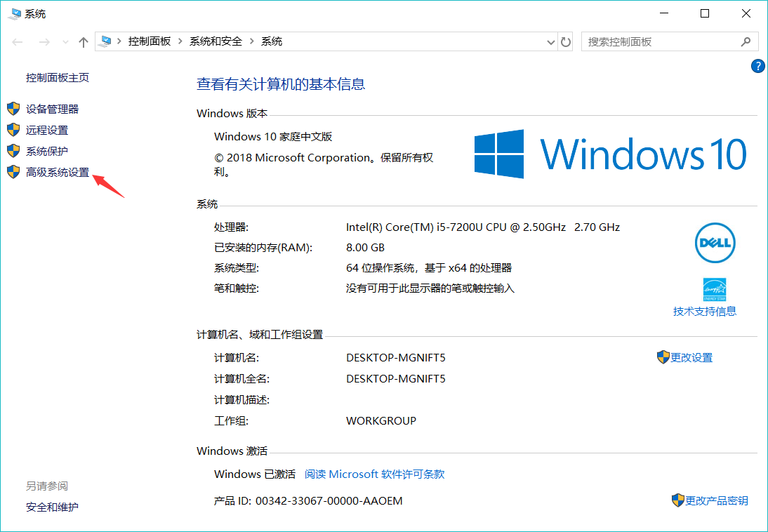768x532 pixels.
Task: Click the WORKGROUP value
Action: [381, 421]
